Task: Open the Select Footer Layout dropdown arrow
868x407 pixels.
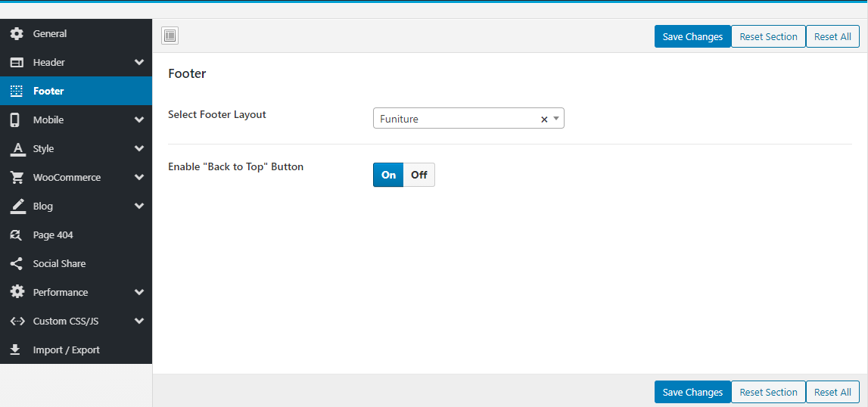Action: click(556, 119)
